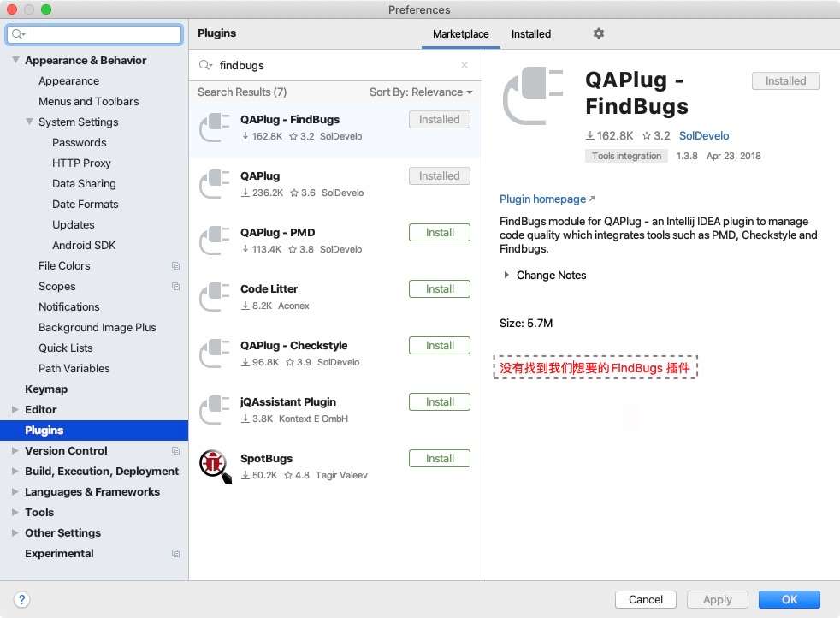This screenshot has height=618, width=840.
Task: Click the project-level icon beside Scopes
Action: 175,286
